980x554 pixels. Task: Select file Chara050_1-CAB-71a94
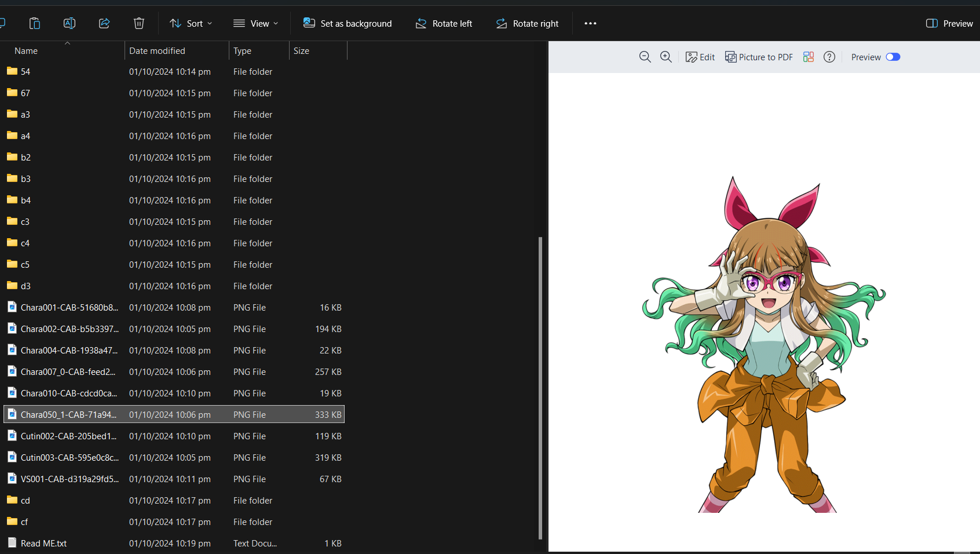(174, 415)
